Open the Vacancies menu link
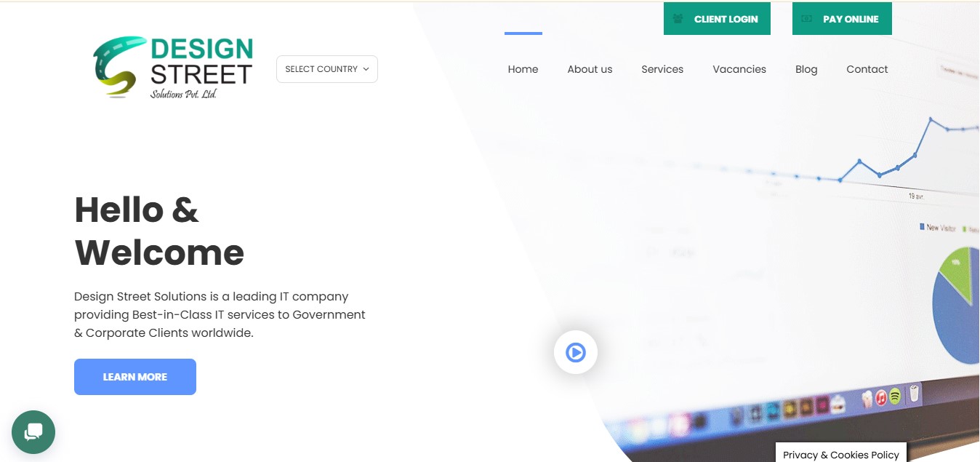Screen dimensions: 980x462 coord(739,69)
